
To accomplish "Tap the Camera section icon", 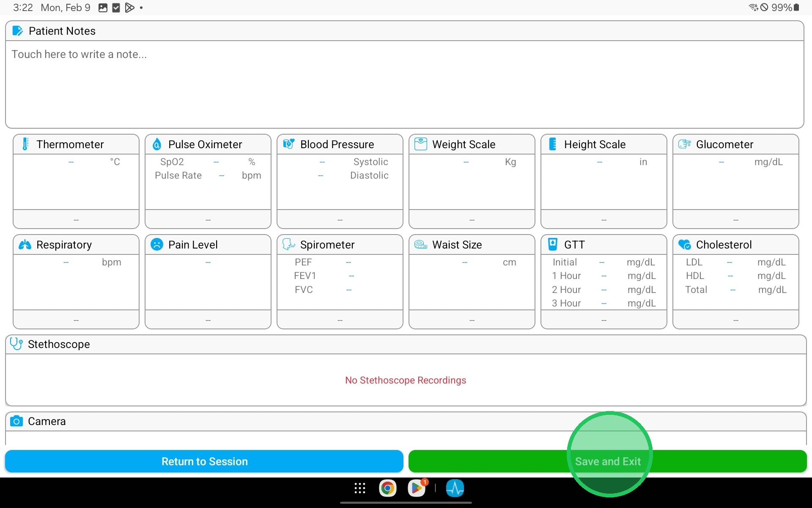I will pos(16,421).
